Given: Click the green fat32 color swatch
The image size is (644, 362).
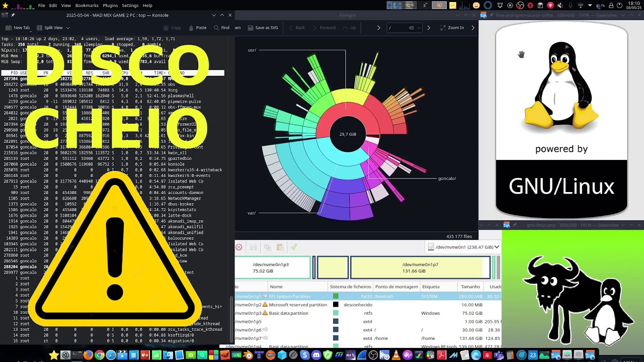Looking at the screenshot, I should (336, 297).
